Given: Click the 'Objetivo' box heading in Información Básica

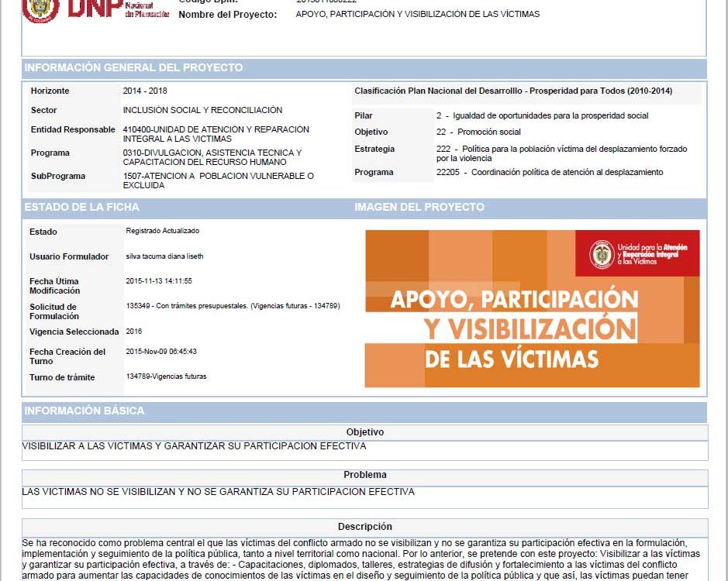Looking at the screenshot, I should click(365, 432).
